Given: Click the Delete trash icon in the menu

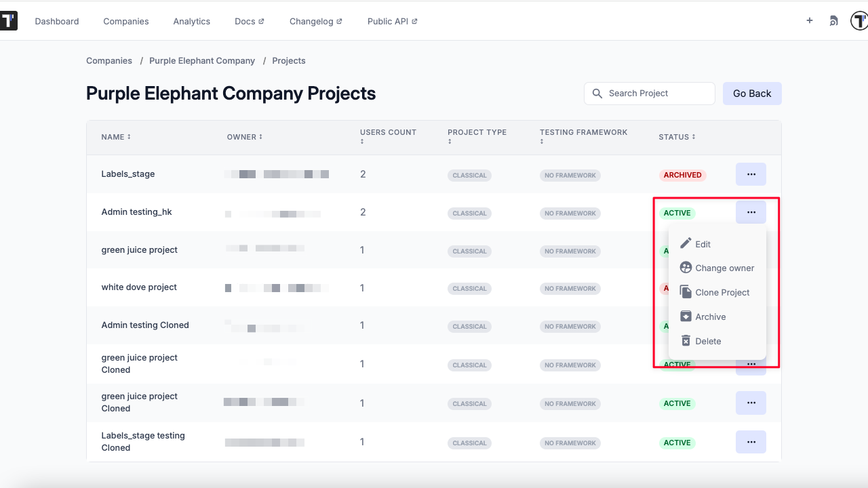Looking at the screenshot, I should [x=686, y=340].
